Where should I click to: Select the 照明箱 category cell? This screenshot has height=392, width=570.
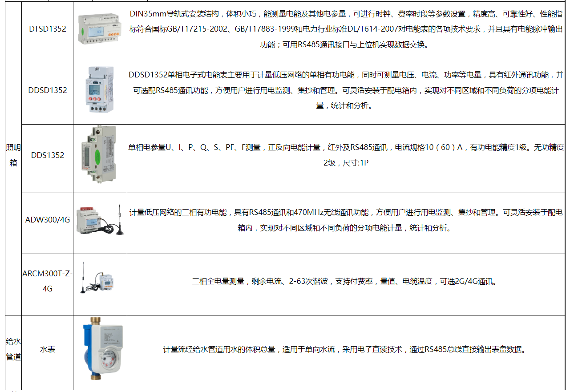pos(13,158)
